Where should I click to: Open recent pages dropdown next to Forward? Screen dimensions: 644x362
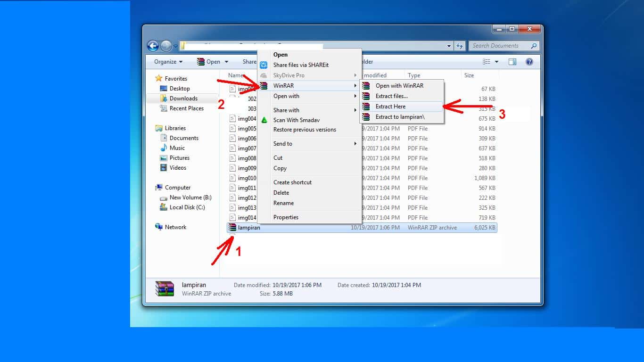[x=175, y=46]
